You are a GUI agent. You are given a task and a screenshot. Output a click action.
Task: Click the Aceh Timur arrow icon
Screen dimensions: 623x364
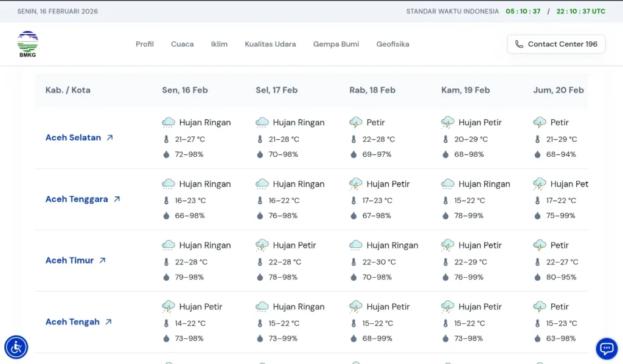(x=102, y=261)
